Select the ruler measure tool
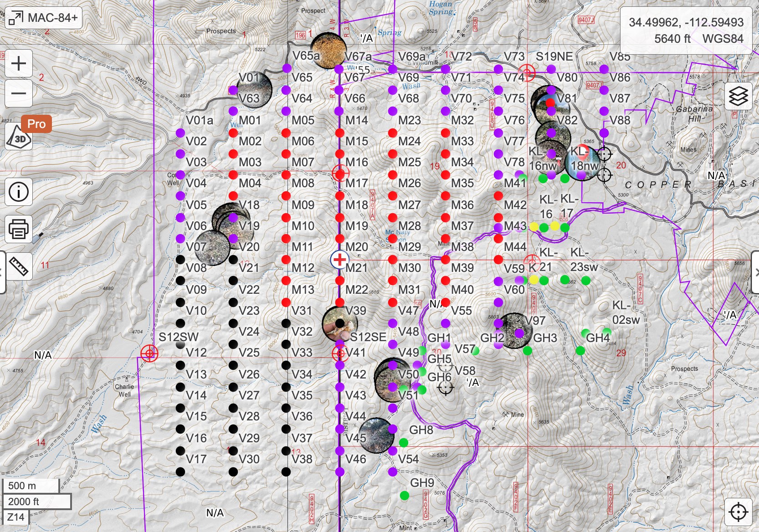The image size is (759, 532). tap(19, 266)
